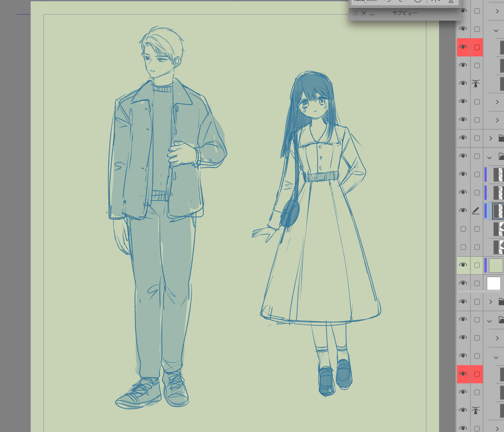Click the girl's round shoulder bag on canvas
Screen dimensions: 504x432
pyautogui.click(x=290, y=213)
